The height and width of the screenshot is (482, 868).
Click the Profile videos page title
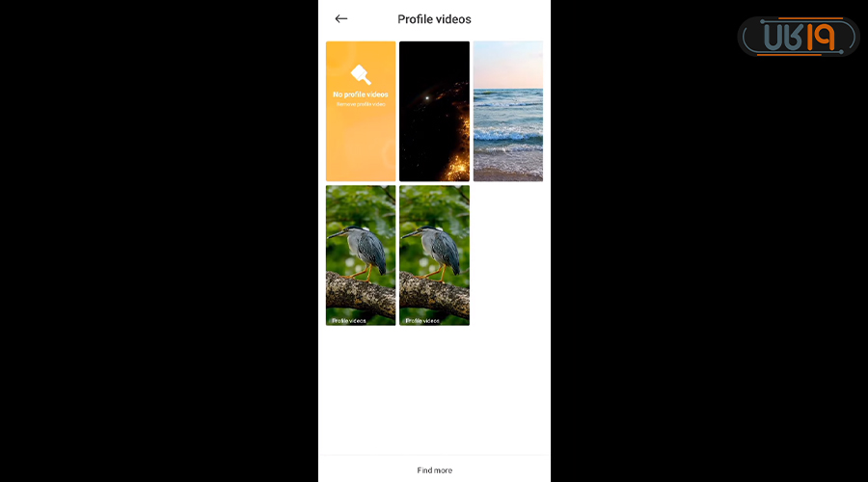(x=435, y=19)
